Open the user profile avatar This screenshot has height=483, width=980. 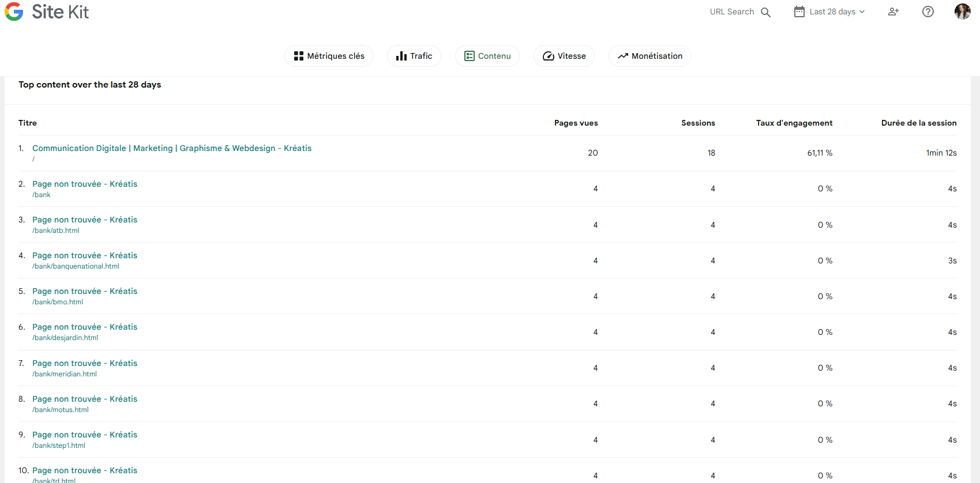pos(962,12)
